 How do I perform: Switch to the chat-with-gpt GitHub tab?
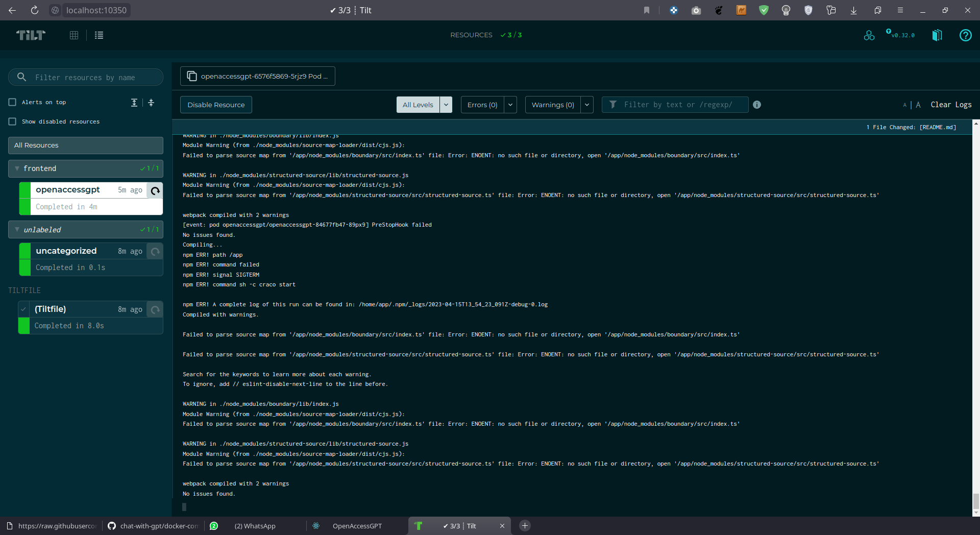tap(153, 526)
